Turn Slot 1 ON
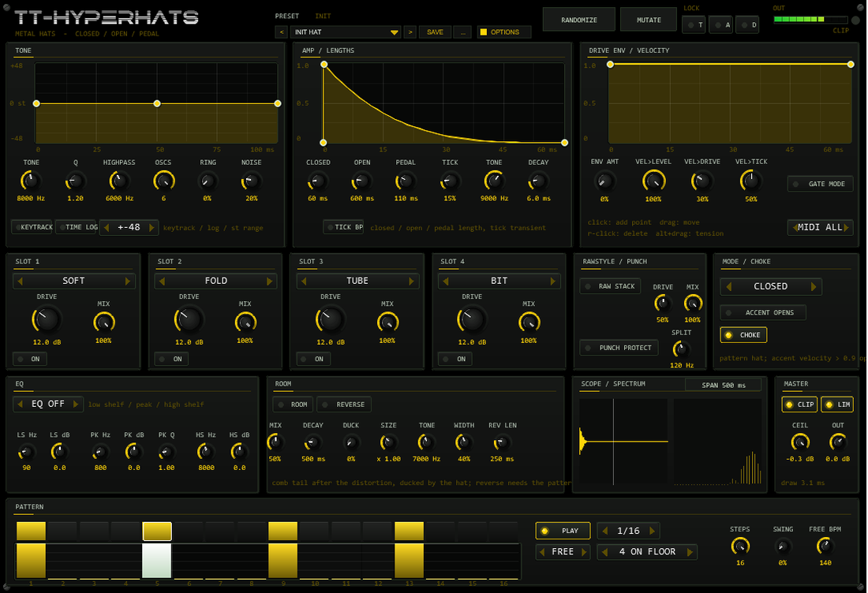Viewport: 868px width, 593px height. tap(30, 359)
